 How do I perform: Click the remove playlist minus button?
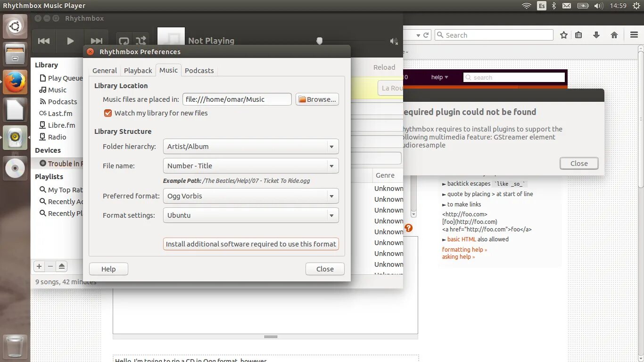click(x=50, y=266)
